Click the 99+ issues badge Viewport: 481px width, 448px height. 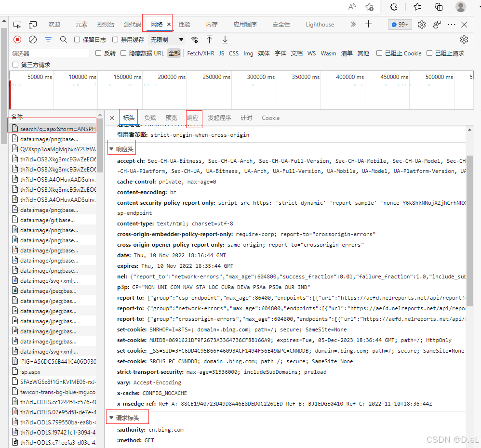(x=400, y=25)
